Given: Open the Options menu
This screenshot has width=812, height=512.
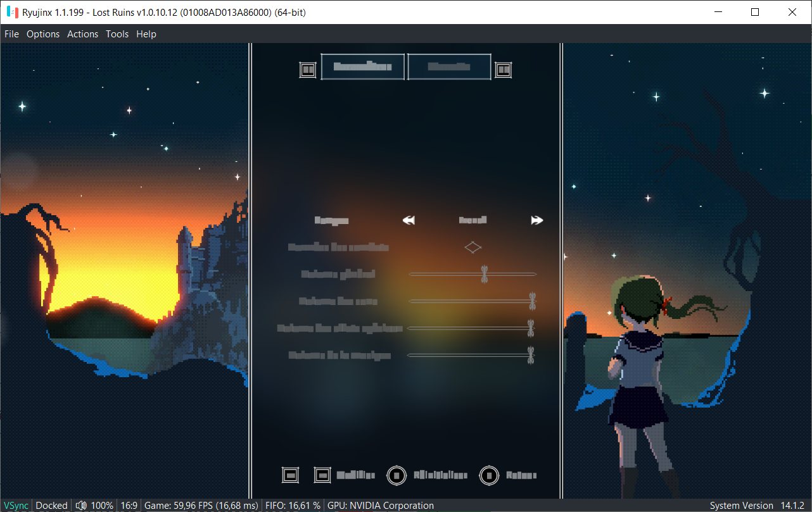Looking at the screenshot, I should coord(42,34).
